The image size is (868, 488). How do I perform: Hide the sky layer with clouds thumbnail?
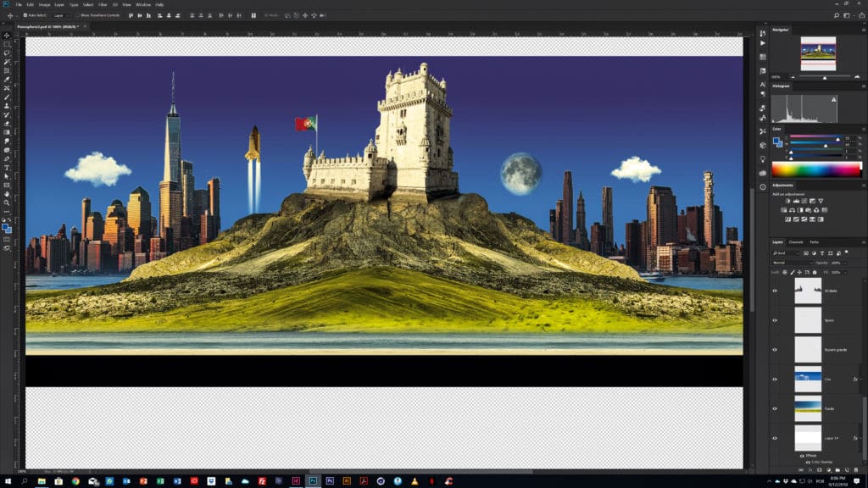click(x=775, y=380)
